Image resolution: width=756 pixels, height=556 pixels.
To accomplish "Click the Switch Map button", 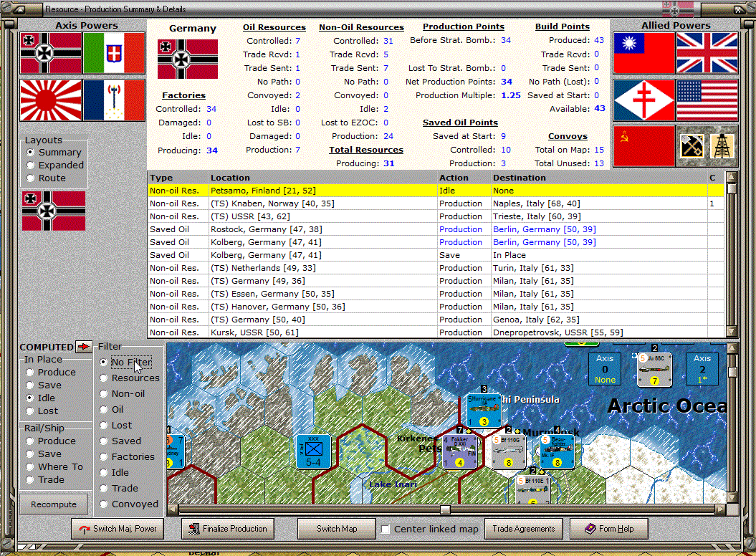I will (337, 529).
